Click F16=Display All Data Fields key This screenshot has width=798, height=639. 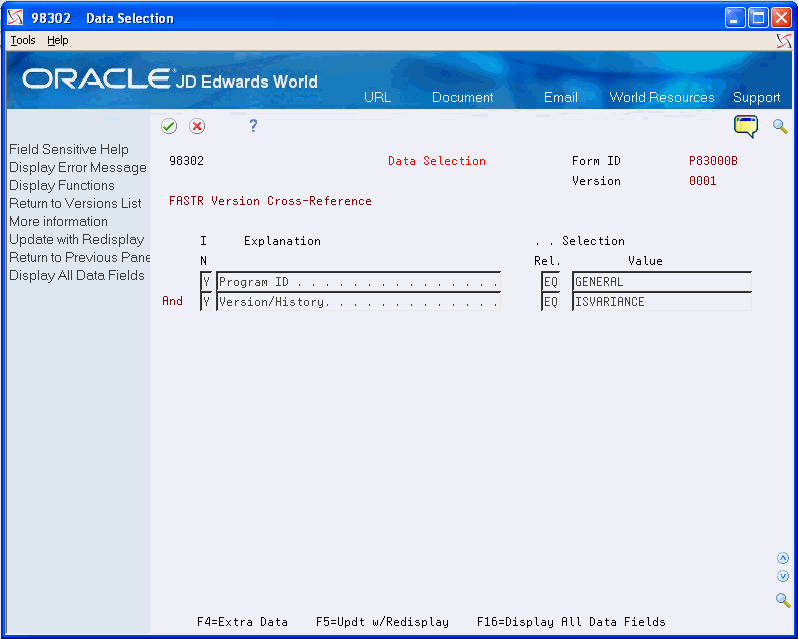571,622
